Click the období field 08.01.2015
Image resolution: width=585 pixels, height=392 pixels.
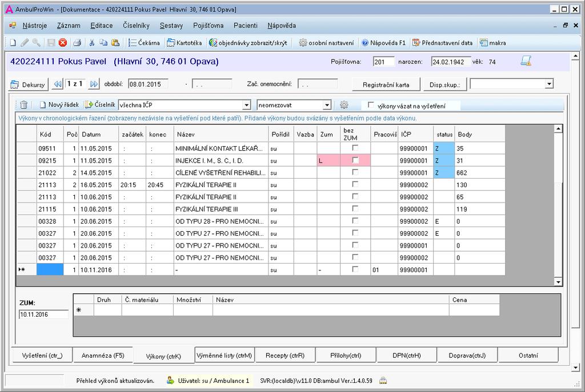point(148,84)
